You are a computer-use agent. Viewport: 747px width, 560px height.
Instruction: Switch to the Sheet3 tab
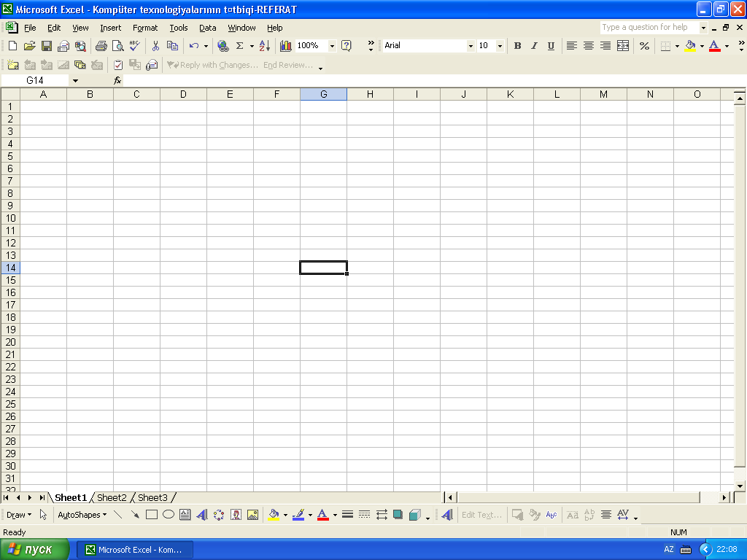pos(153,497)
